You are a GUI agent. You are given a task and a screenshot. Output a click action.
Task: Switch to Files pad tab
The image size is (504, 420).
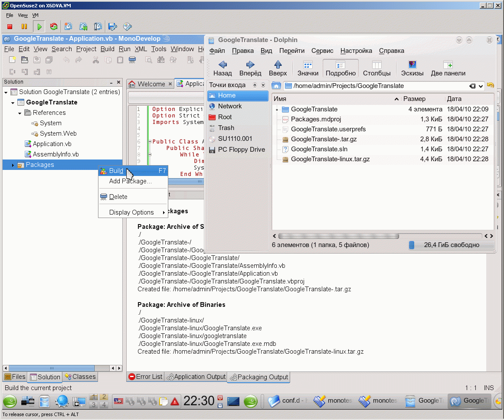pos(15,377)
